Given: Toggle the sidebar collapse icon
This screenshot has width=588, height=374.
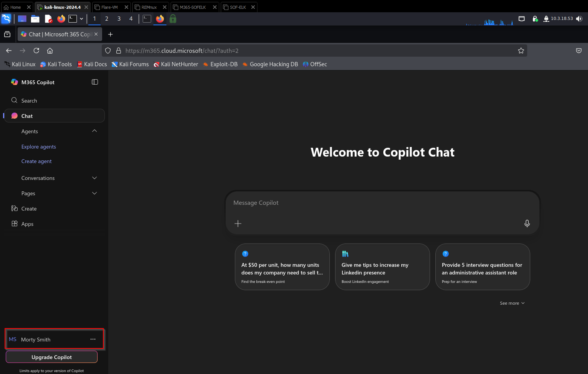Looking at the screenshot, I should (x=95, y=82).
